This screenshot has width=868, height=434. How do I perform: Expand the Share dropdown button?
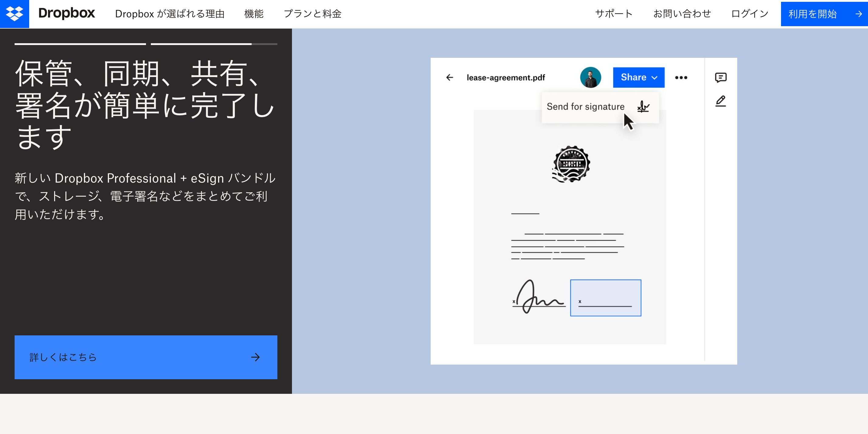(x=639, y=78)
